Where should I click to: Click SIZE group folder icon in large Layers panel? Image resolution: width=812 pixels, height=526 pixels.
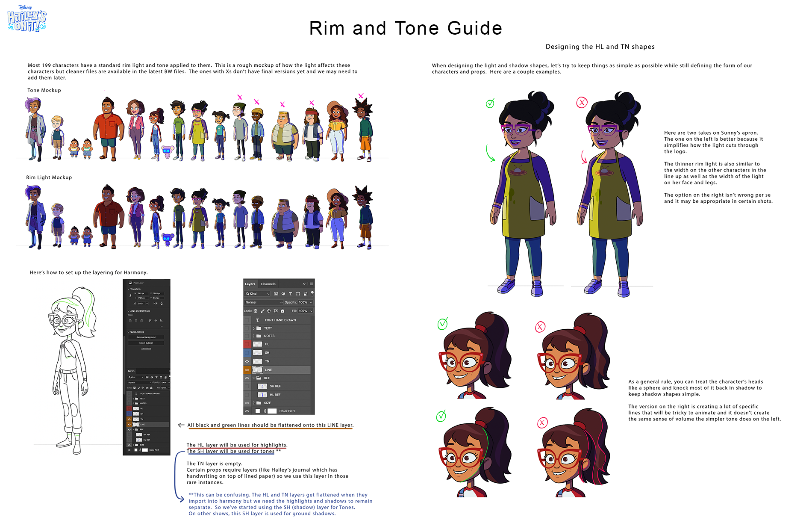259,403
